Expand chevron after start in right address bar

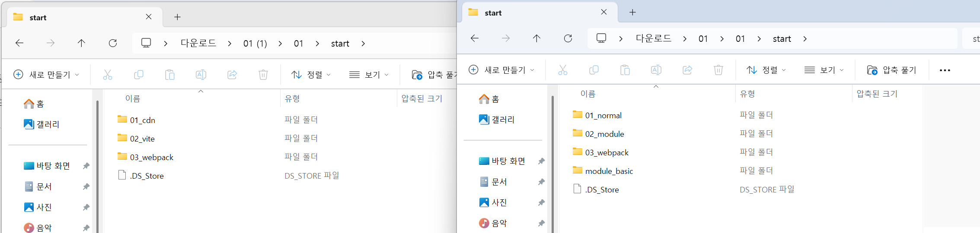(x=805, y=39)
